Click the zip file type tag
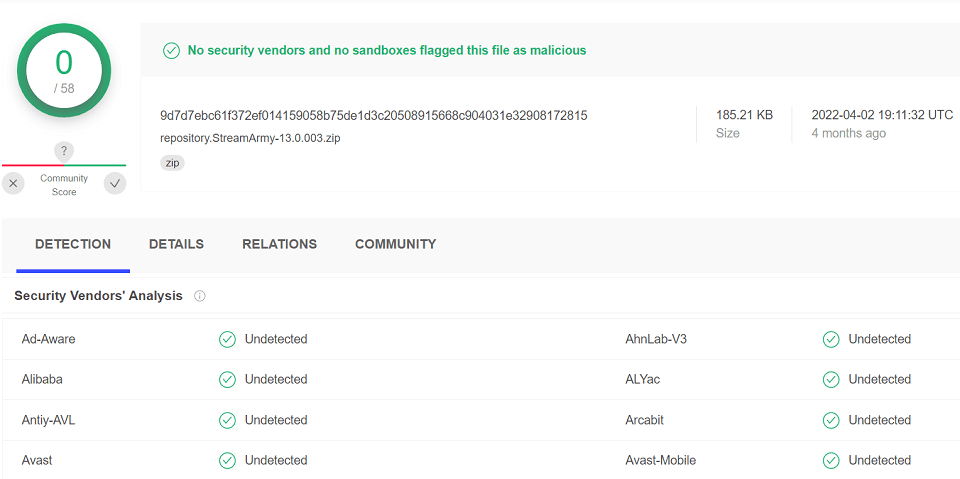 pyautogui.click(x=172, y=163)
